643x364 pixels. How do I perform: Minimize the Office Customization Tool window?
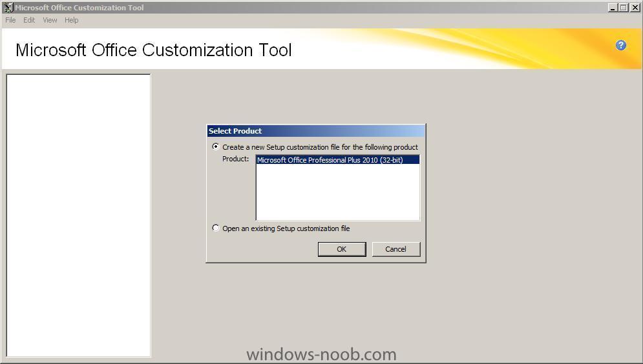tap(613, 7)
